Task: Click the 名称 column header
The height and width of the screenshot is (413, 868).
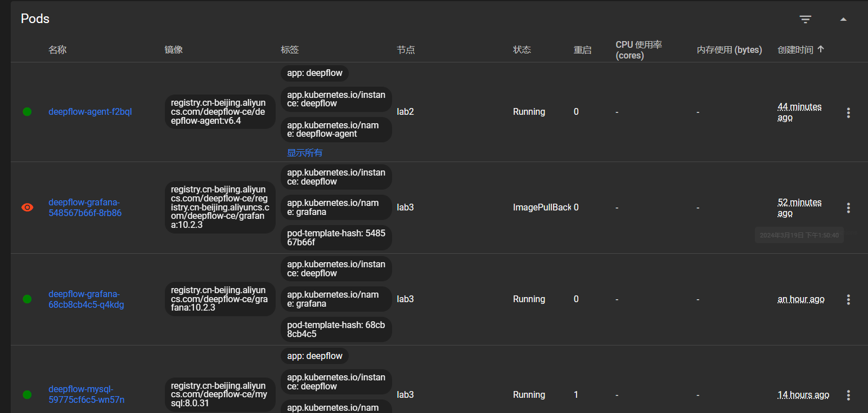Action: pyautogui.click(x=57, y=50)
